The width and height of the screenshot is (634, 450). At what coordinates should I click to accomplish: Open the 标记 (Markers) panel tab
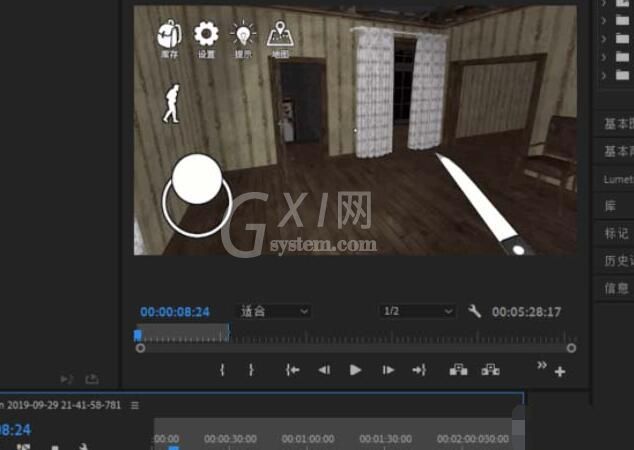pyautogui.click(x=615, y=233)
